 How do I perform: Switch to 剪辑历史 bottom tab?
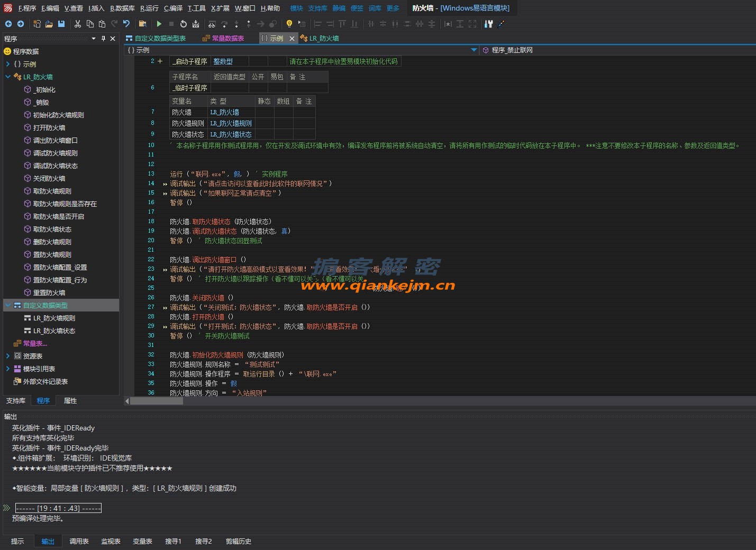click(239, 542)
